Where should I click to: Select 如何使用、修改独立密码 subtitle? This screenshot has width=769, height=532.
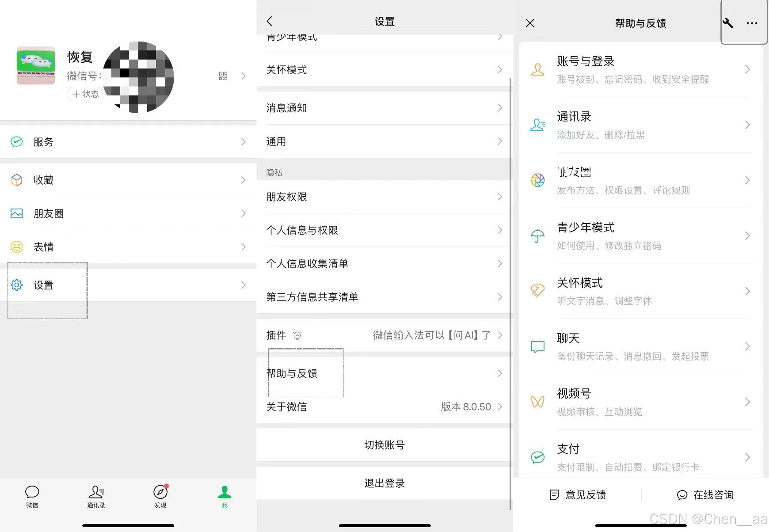609,246
